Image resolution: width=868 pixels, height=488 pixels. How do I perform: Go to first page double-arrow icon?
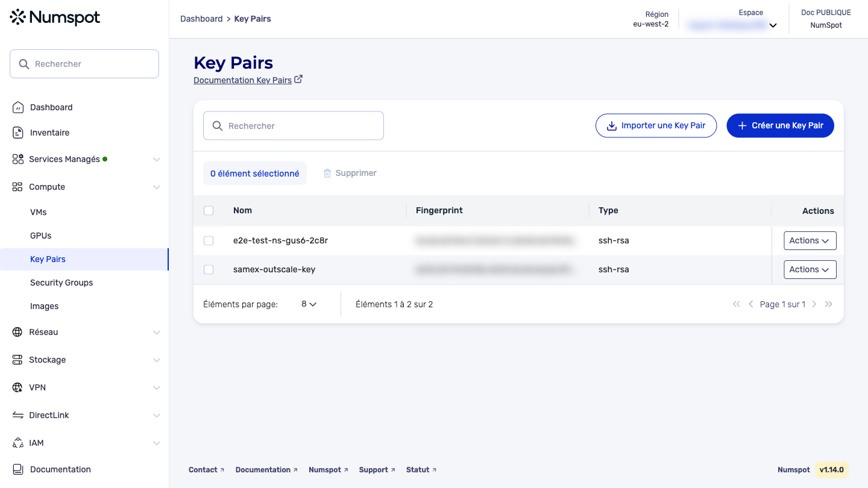[736, 304]
